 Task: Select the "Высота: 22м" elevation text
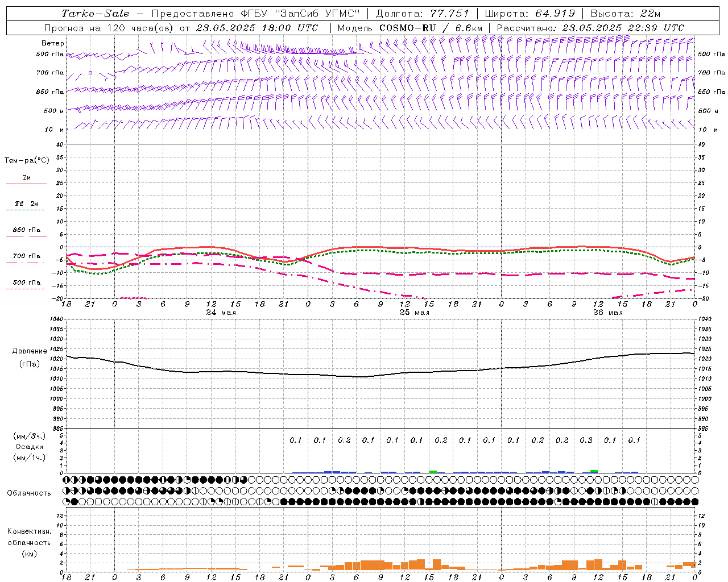(x=626, y=14)
